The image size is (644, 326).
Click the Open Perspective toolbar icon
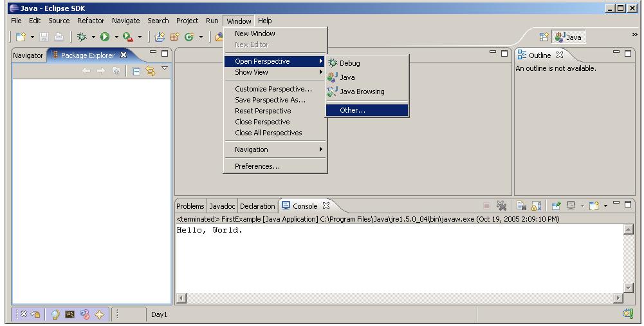(544, 37)
